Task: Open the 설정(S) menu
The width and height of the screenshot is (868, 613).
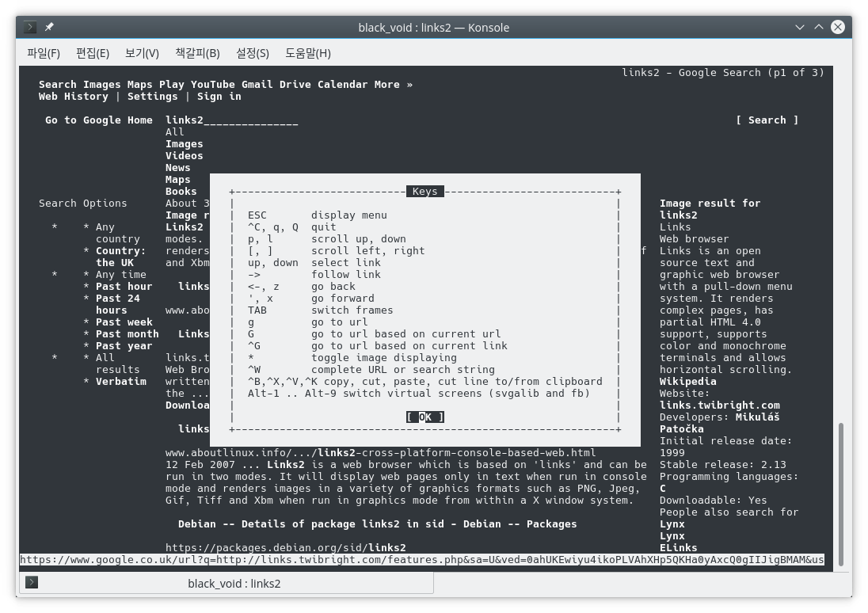Action: click(253, 53)
